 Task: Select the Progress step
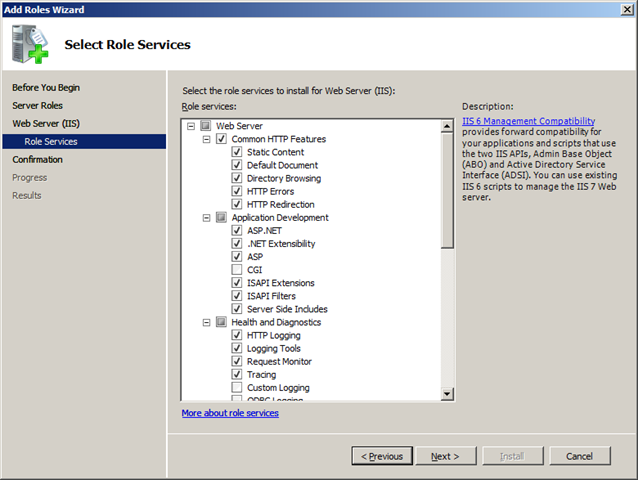30,177
